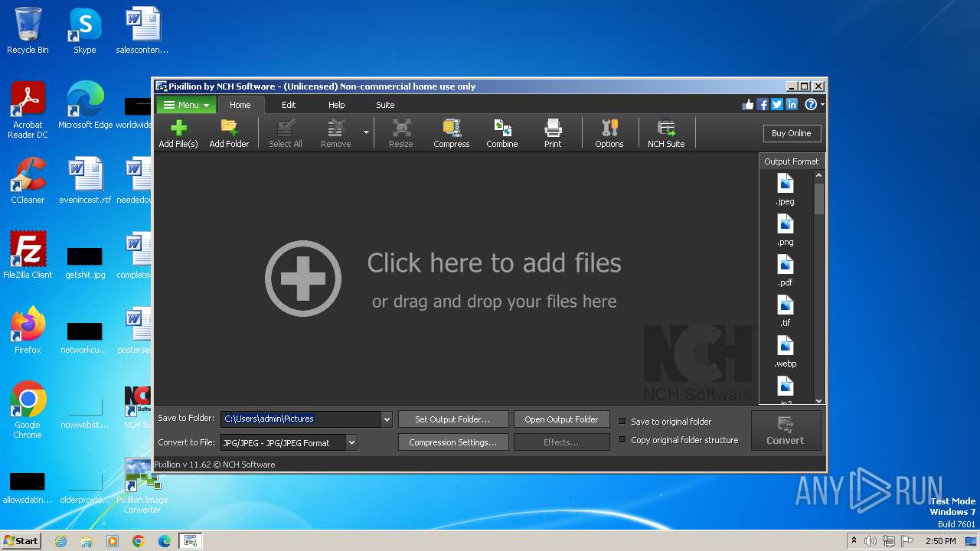This screenshot has height=551, width=980.
Task: Share via the Twitter icon
Action: point(777,105)
